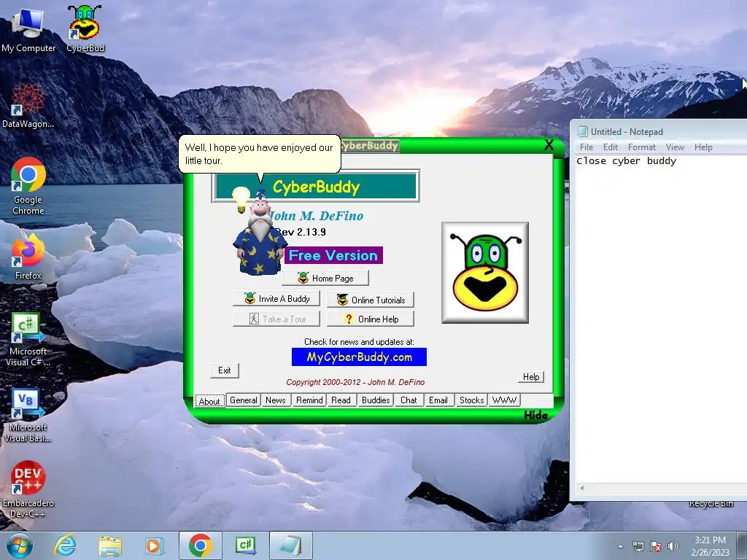Switch to Chrome on the taskbar
This screenshot has height=560, width=747.
point(201,545)
